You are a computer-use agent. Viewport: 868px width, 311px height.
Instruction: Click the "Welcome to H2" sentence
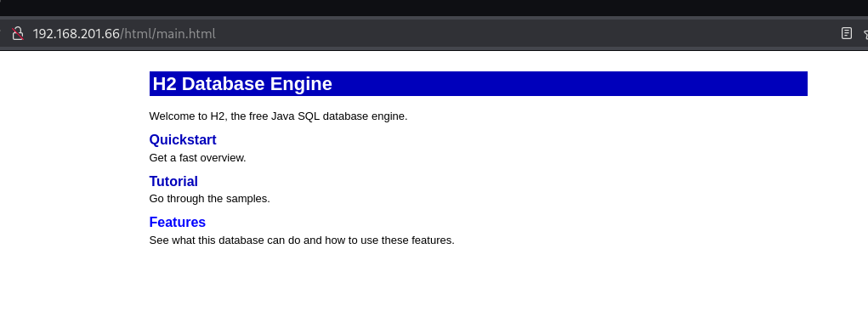(279, 116)
